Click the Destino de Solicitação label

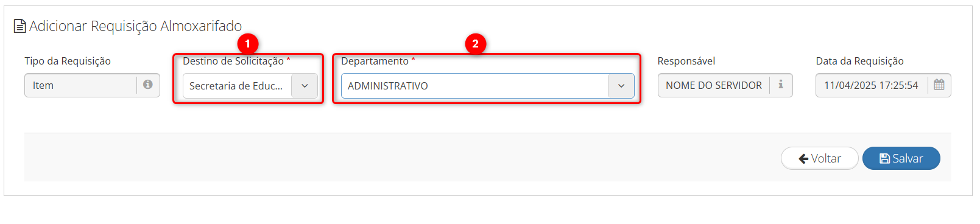(233, 61)
